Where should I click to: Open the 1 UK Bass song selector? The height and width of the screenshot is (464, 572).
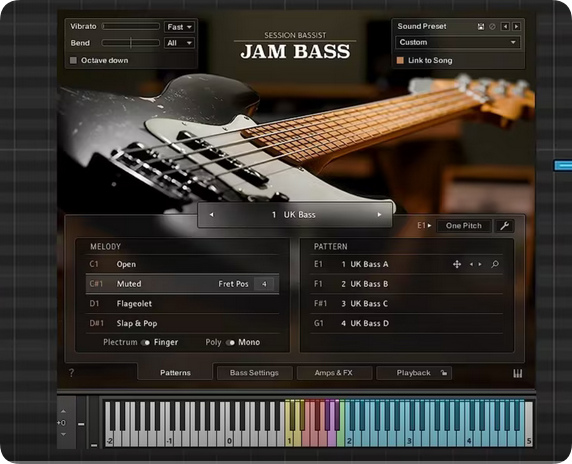coord(295,215)
